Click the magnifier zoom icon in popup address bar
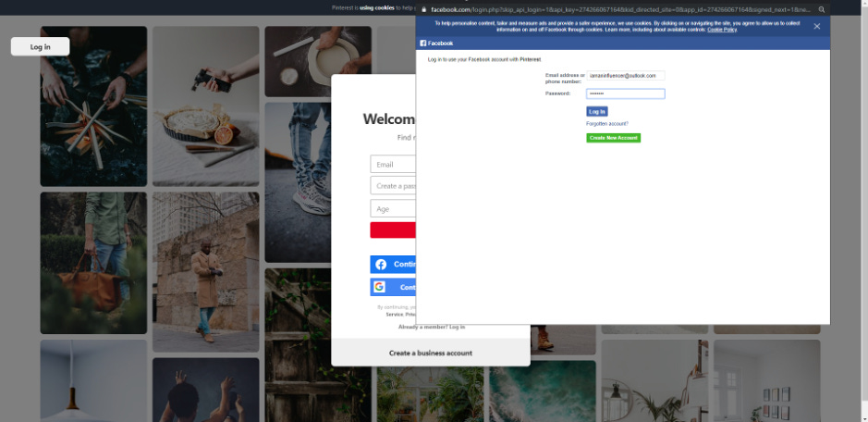 pos(822,9)
